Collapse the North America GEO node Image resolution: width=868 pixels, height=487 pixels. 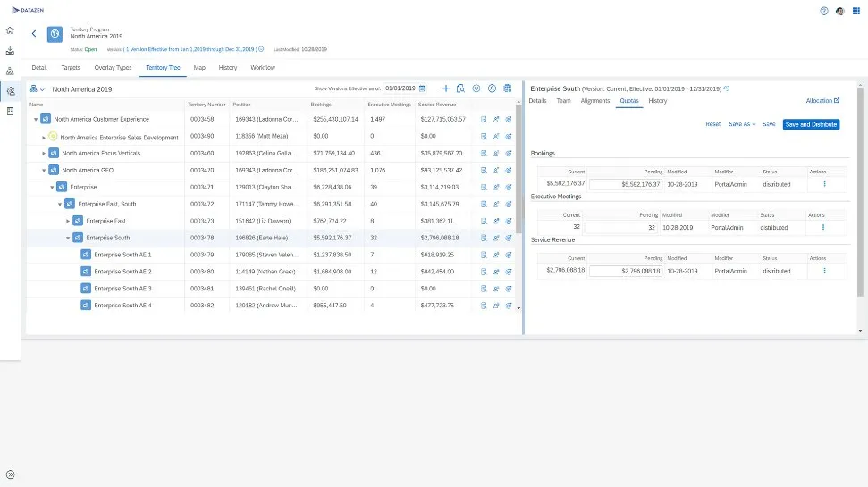(x=45, y=170)
